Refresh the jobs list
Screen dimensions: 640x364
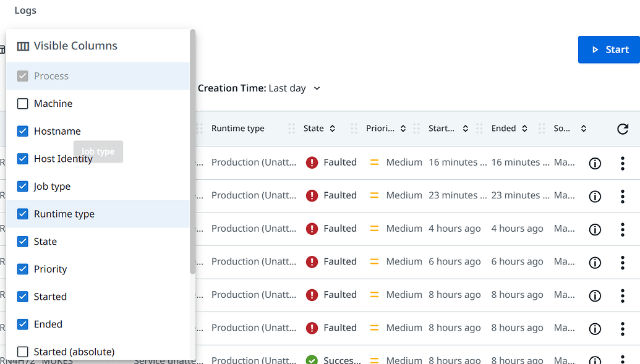click(x=623, y=128)
